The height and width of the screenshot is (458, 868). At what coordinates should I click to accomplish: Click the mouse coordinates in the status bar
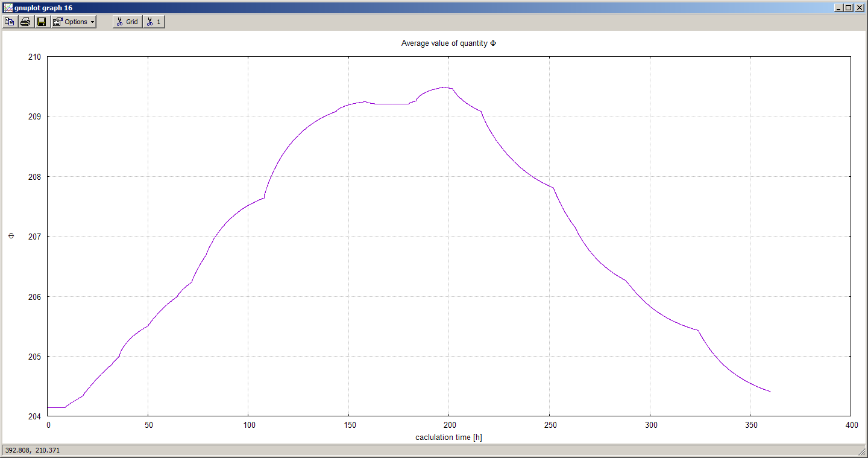tap(33, 450)
